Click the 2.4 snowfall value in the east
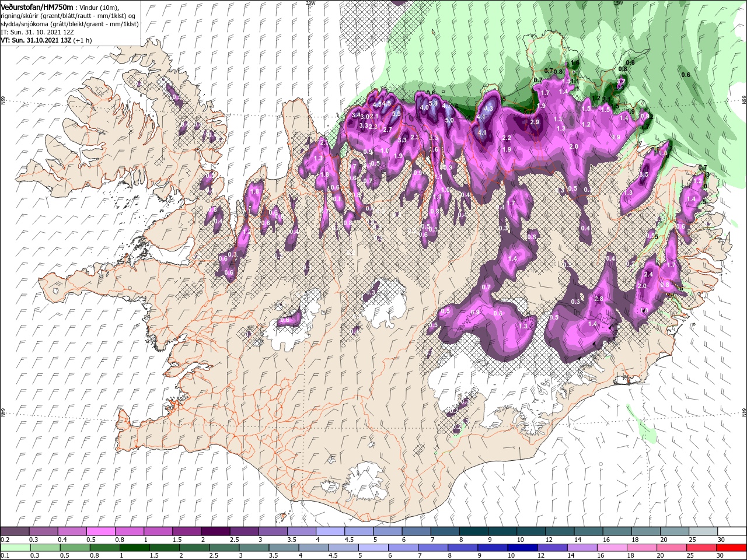747x560 pixels. [648, 274]
